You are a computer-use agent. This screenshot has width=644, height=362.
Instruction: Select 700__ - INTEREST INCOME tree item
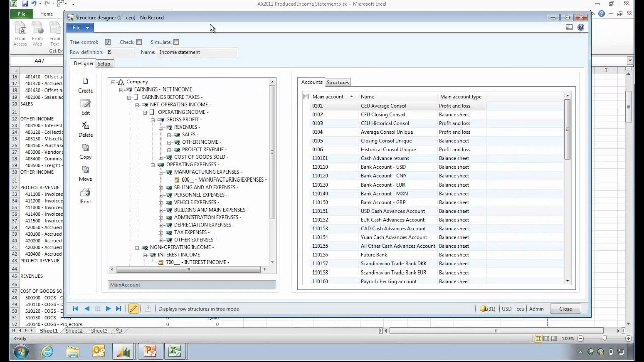click(197, 262)
